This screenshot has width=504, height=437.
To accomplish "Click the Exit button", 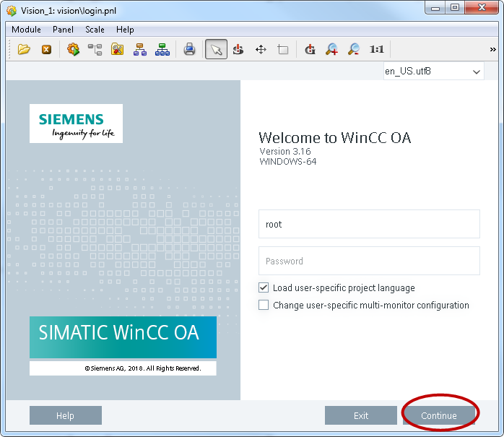I will tap(361, 415).
